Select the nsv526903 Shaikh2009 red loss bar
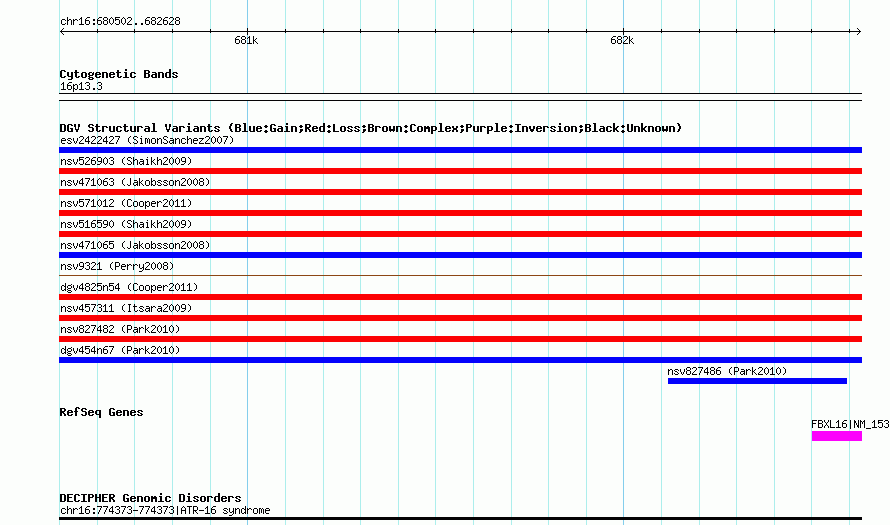This screenshot has height=525, width=890. 460,171
